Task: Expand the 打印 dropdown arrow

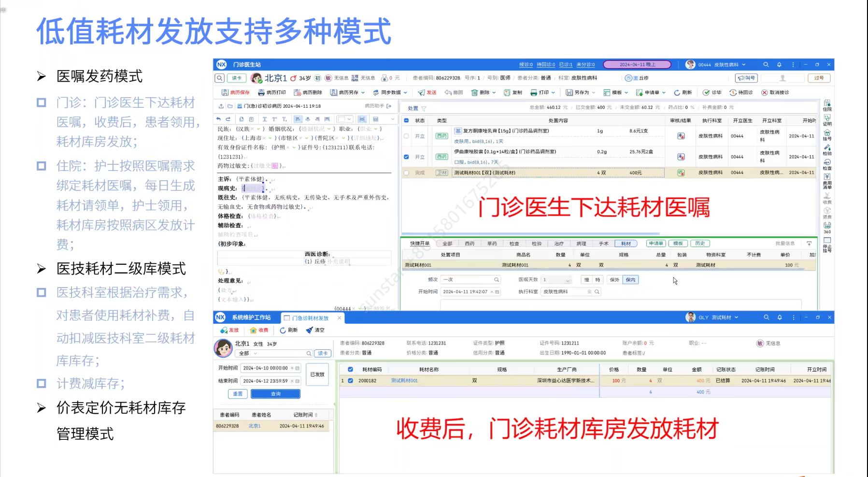Action: (553, 92)
